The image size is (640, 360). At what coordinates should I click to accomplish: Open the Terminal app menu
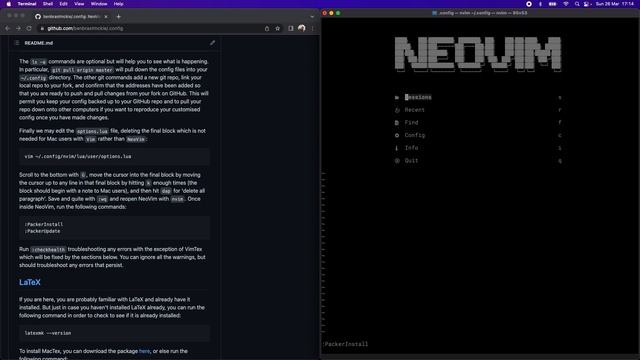[27, 4]
